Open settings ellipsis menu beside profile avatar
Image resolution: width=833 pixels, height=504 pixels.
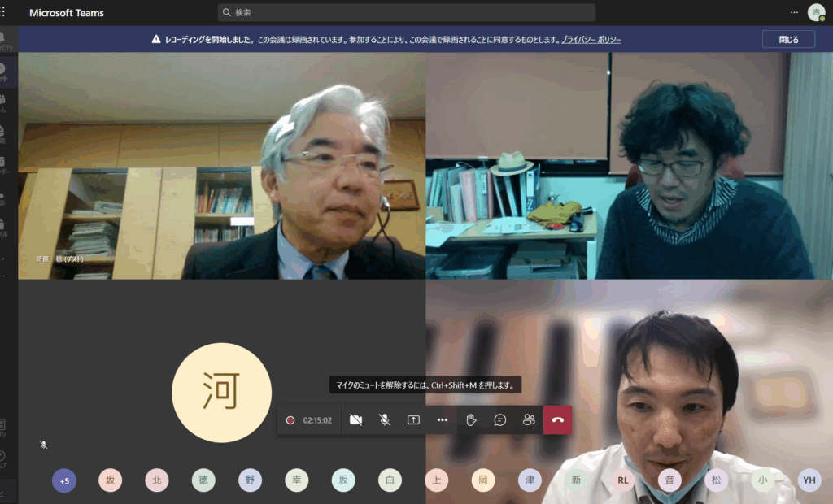(794, 13)
